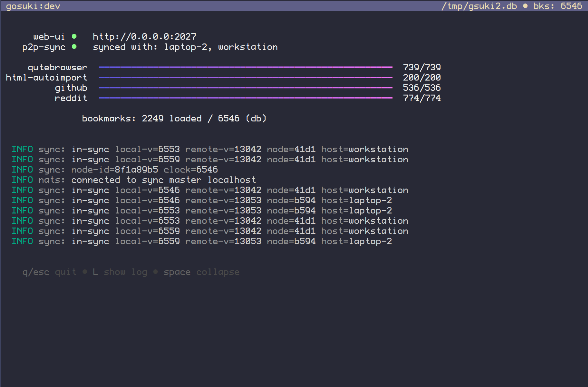Click the 774/774 count

[422, 98]
